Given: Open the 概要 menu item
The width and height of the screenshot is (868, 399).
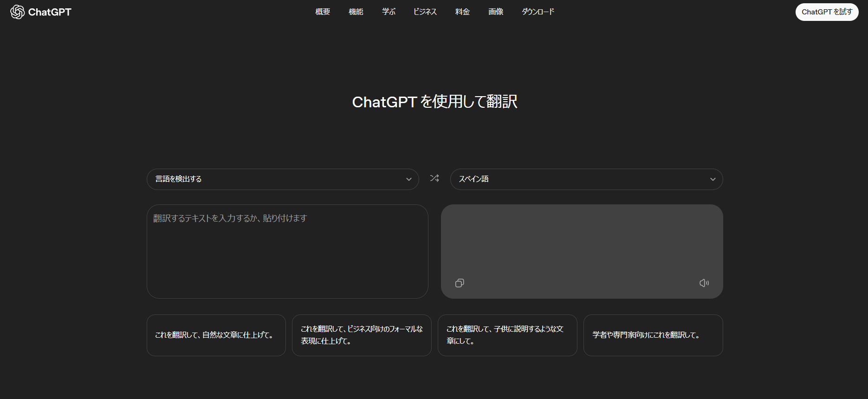Looking at the screenshot, I should coord(323,12).
